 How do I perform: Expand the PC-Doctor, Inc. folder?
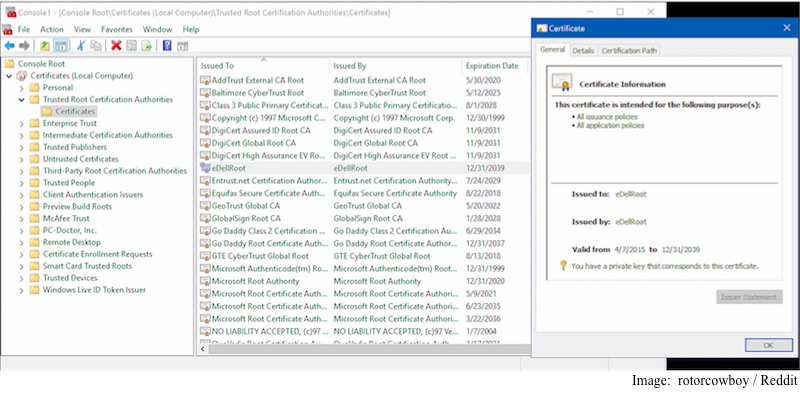point(21,230)
